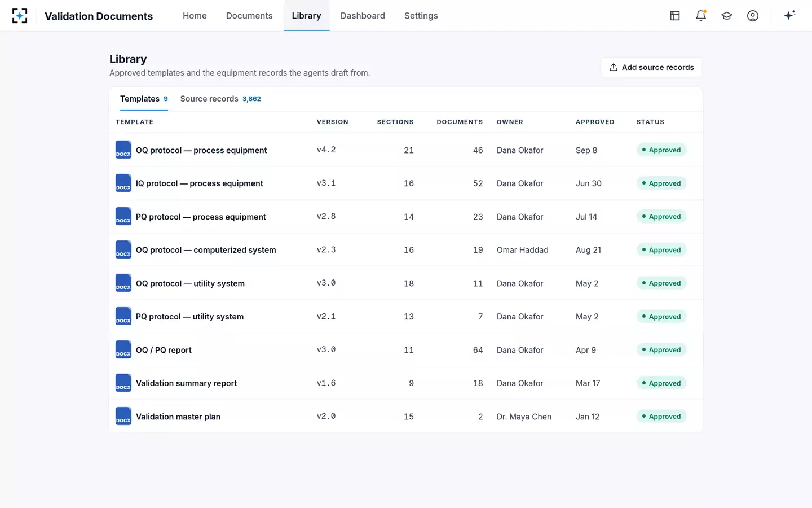Viewport: 812px width, 508px height.
Task: Click the Version column header
Action: pos(333,122)
